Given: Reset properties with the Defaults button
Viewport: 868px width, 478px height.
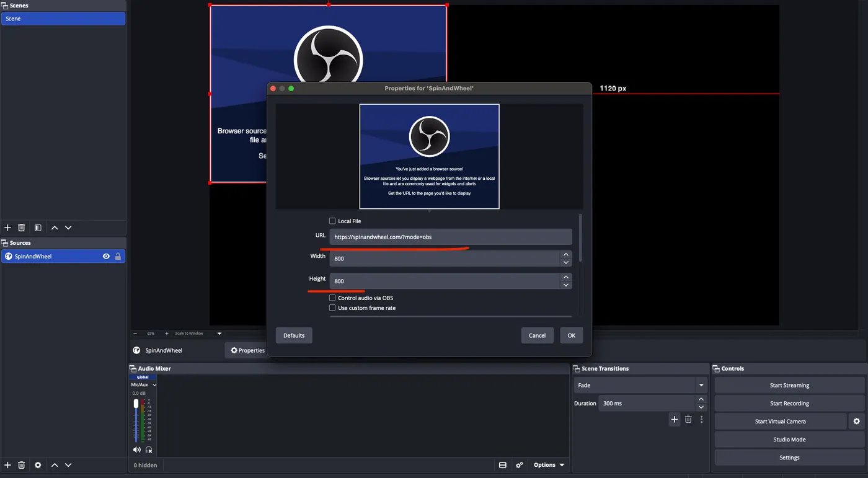Looking at the screenshot, I should pyautogui.click(x=294, y=335).
